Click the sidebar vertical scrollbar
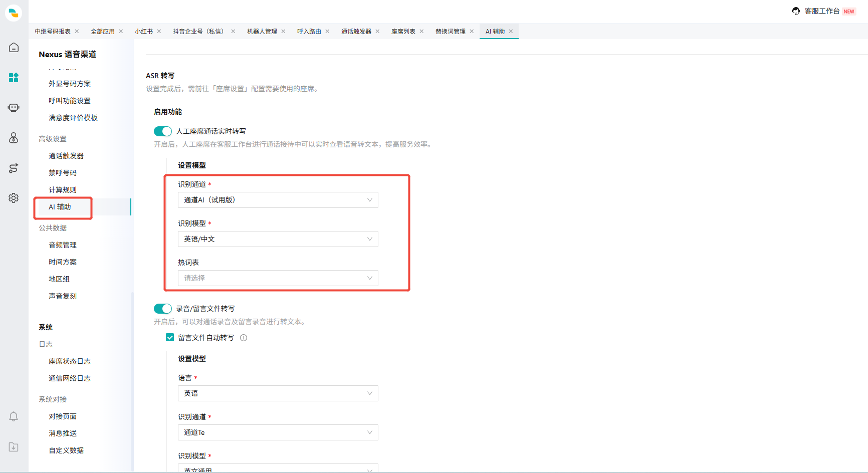Screen dimensions: 868x473 point(132,381)
